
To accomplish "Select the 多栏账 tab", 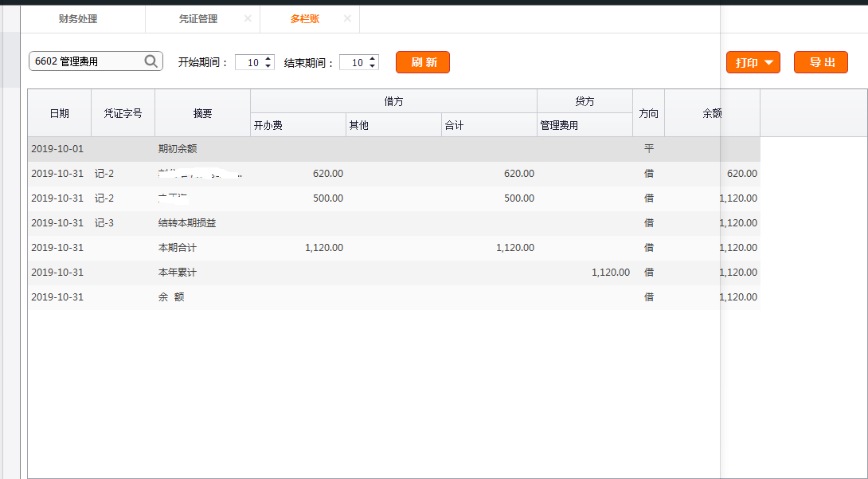I will point(305,19).
